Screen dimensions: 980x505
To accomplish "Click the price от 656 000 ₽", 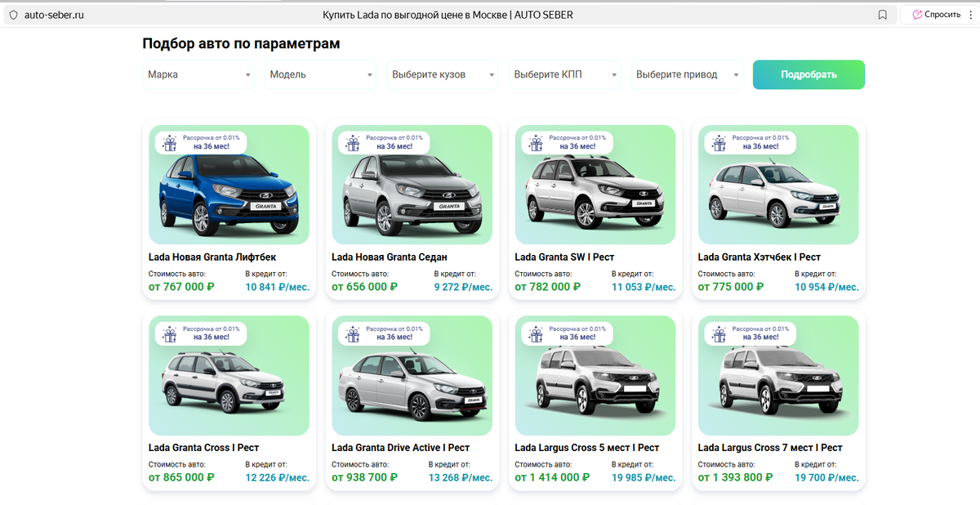I will point(364,287).
